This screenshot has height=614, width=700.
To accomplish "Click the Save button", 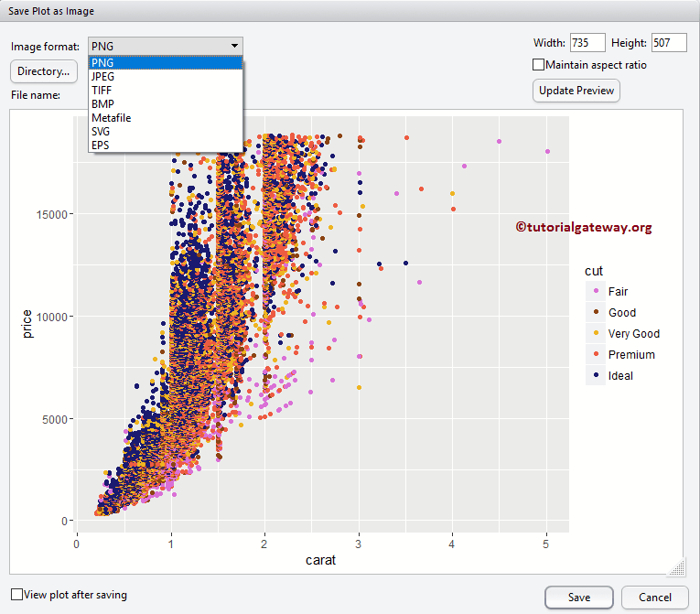I will coord(578,598).
